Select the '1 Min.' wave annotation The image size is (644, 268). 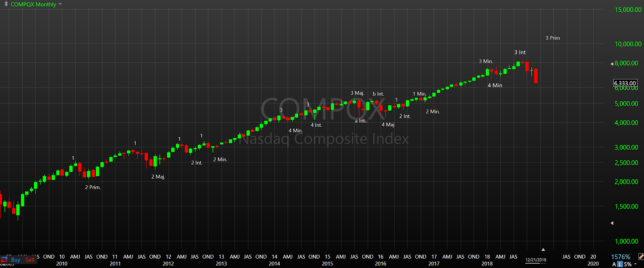(x=419, y=94)
